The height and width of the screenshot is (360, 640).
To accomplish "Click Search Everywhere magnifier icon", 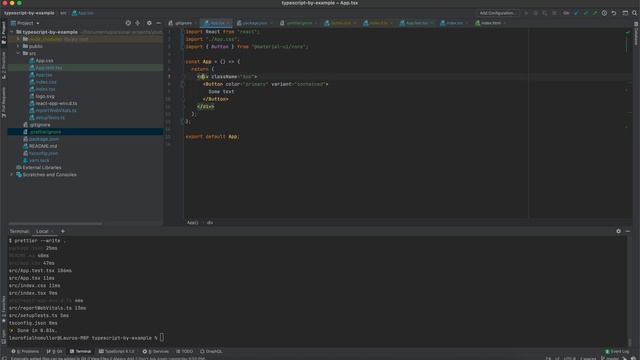I will click(634, 13).
